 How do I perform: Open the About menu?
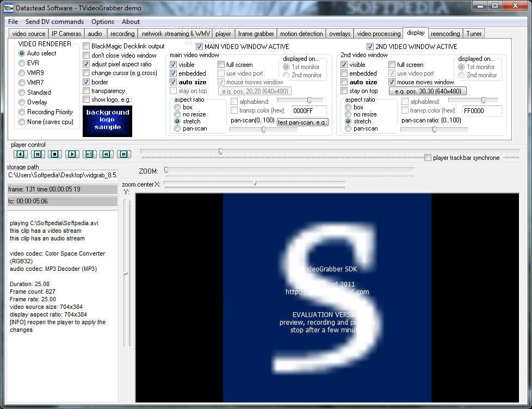pos(131,22)
